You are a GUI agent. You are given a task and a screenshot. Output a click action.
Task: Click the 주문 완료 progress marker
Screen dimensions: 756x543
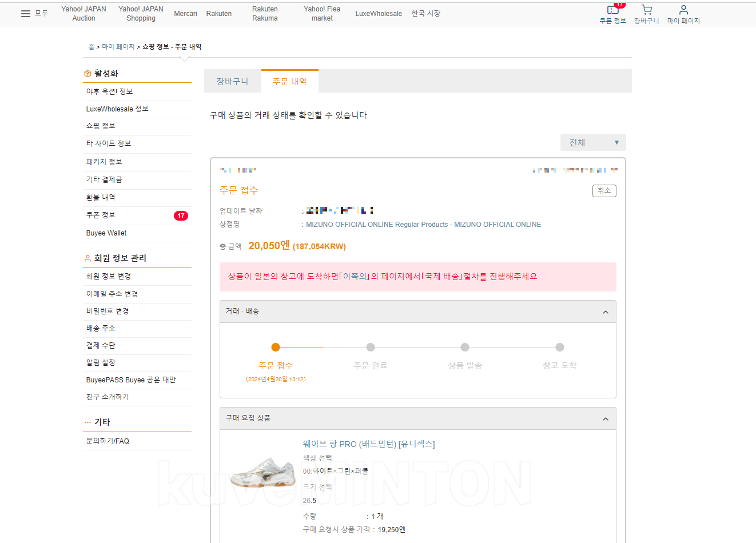[371, 347]
